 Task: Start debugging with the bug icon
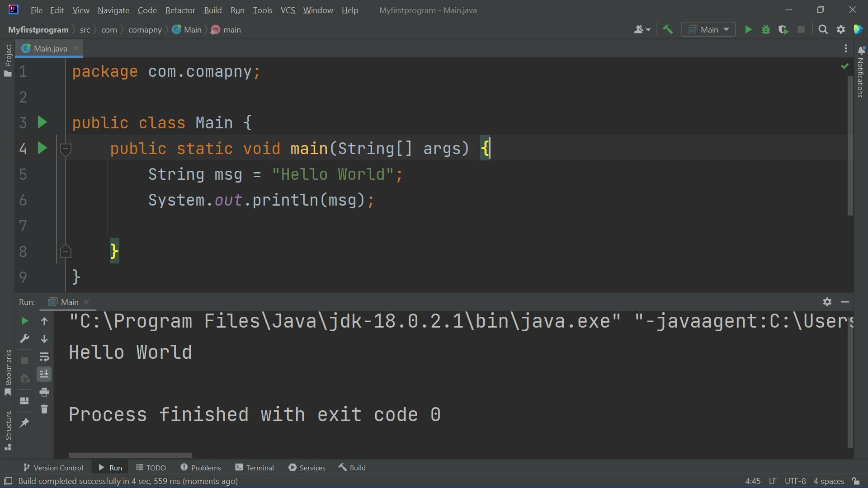click(x=766, y=29)
